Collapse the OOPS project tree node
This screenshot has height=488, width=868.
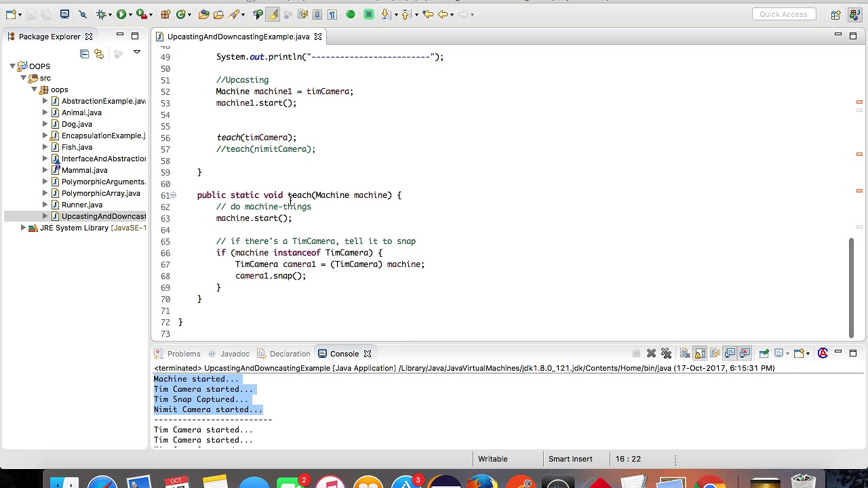pos(12,66)
